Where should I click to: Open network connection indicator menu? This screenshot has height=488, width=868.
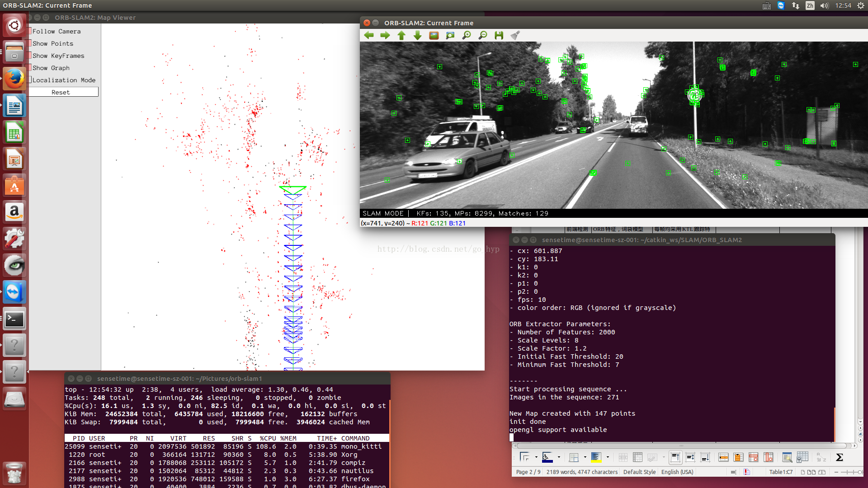pos(795,5)
